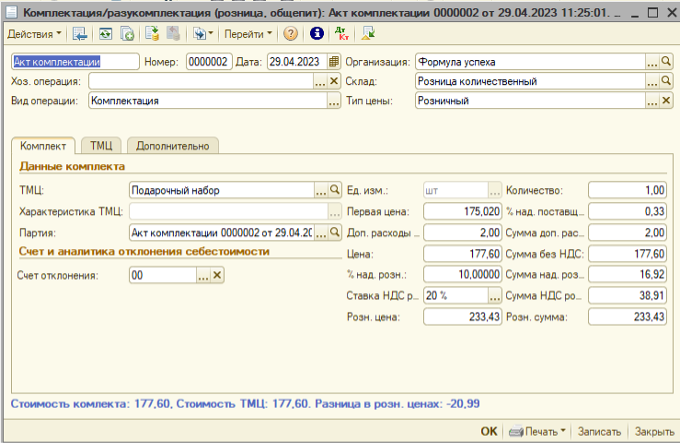Viewport: 680px width, 444px height.
Task: Click the Help question mark icon
Action: 290,33
